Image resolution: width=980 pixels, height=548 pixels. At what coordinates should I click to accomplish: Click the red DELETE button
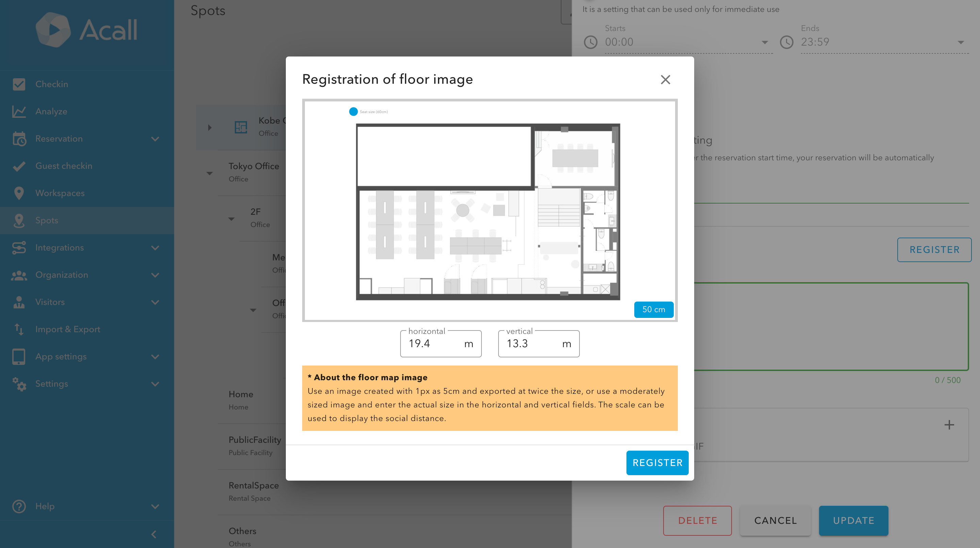point(697,521)
